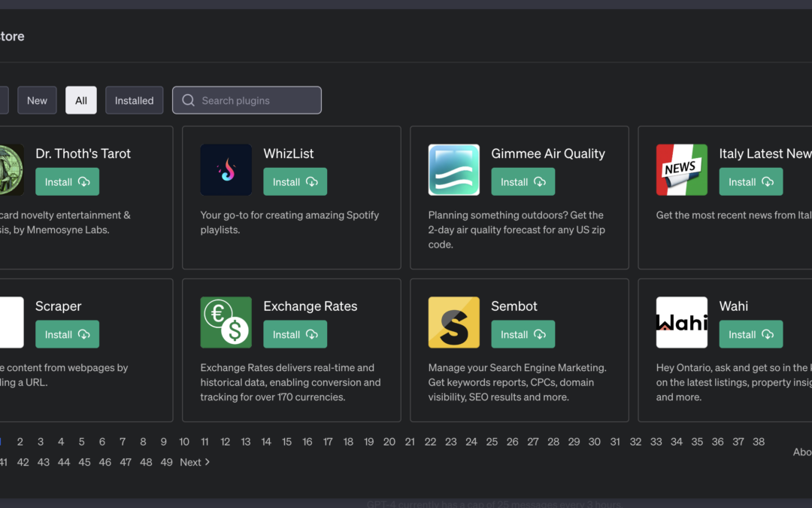This screenshot has width=812, height=508.
Task: Go to the Next page of plugins
Action: click(x=195, y=462)
